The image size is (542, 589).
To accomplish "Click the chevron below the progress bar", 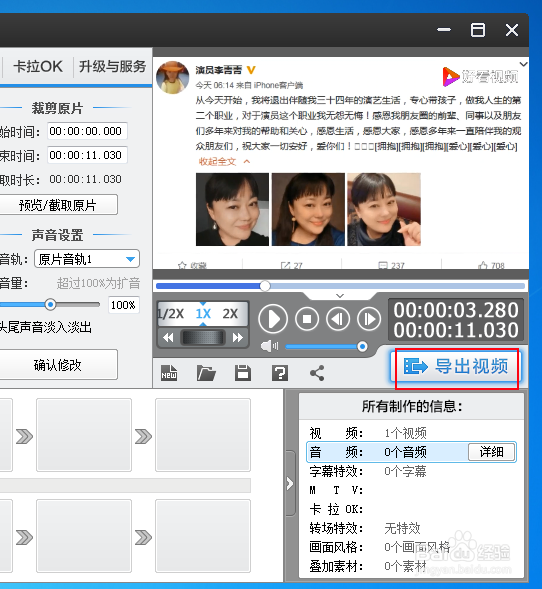I will point(340,296).
